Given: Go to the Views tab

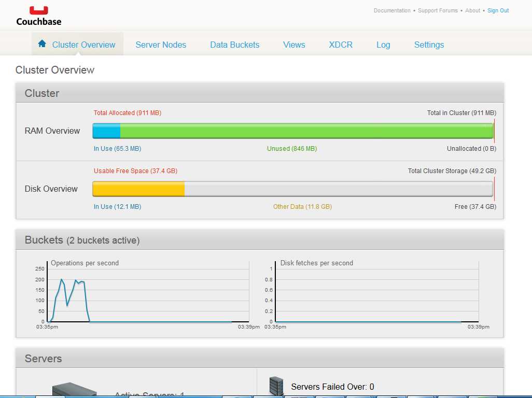Looking at the screenshot, I should [x=294, y=45].
